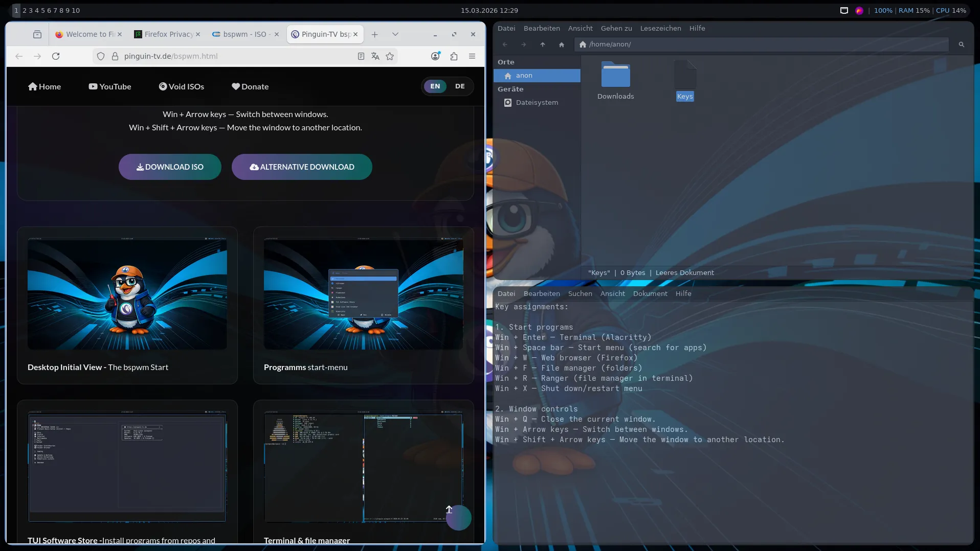Expand the list all tabs chevron
This screenshot has height=551, width=980.
[x=395, y=34]
